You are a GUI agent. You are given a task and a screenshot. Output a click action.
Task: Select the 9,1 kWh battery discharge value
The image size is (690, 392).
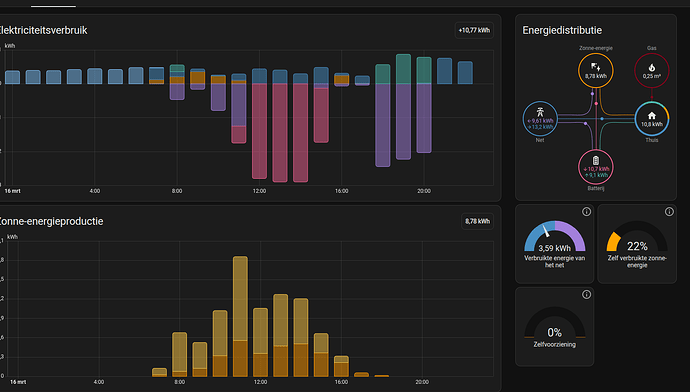pos(596,175)
